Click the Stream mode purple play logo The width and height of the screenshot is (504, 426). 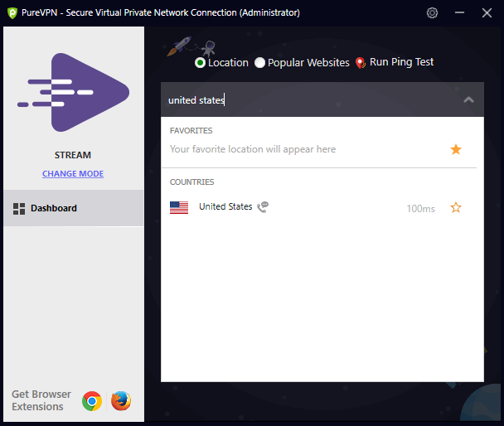74,92
